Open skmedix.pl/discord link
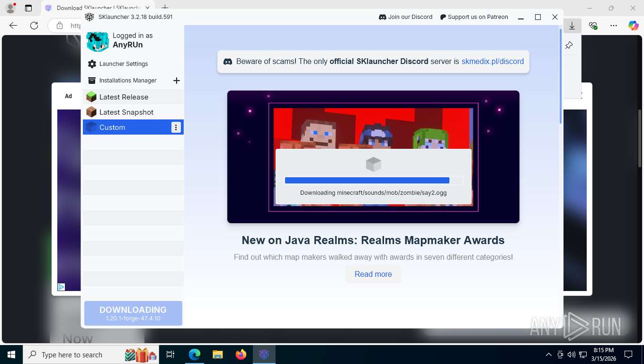The width and height of the screenshot is (644, 364). pyautogui.click(x=492, y=62)
